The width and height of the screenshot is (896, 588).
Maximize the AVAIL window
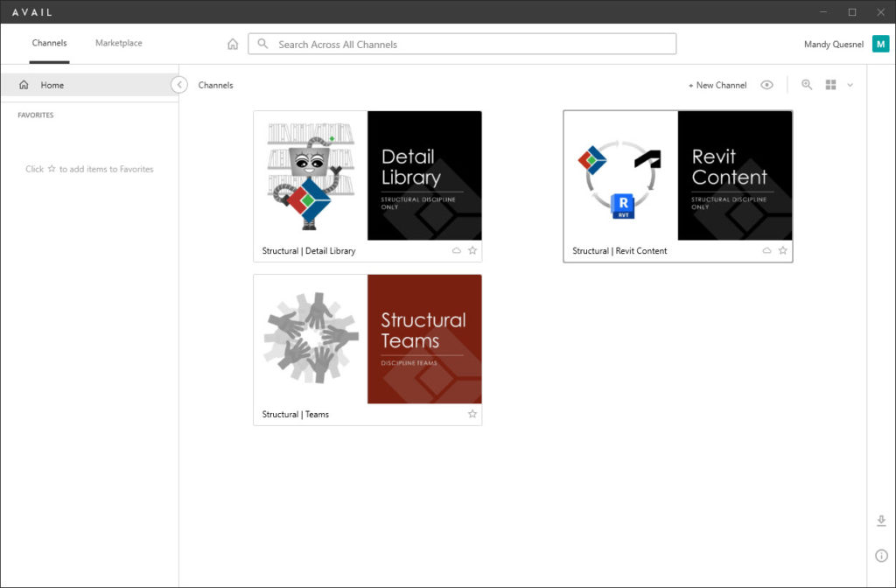point(852,12)
